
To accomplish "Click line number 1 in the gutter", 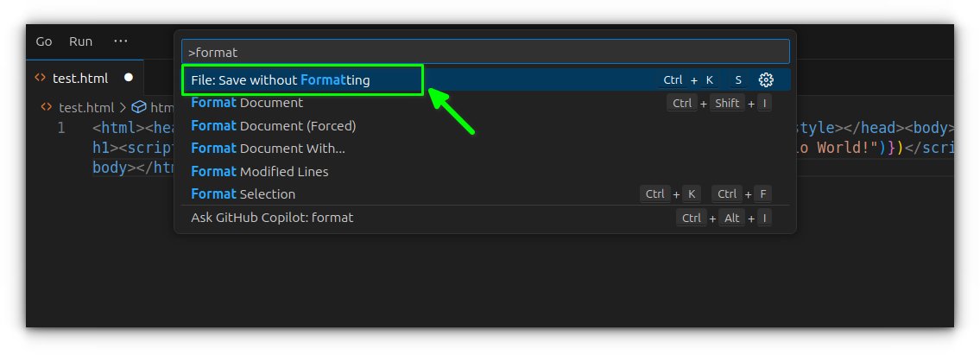I will pos(61,129).
